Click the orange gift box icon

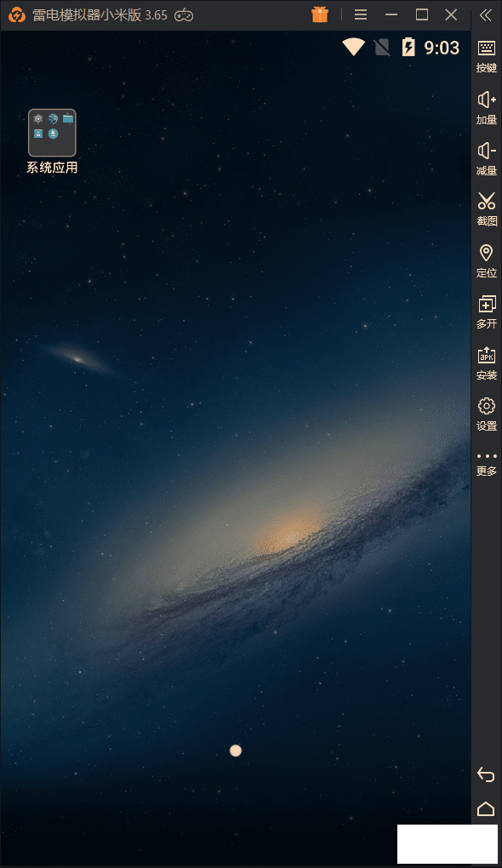(x=320, y=15)
